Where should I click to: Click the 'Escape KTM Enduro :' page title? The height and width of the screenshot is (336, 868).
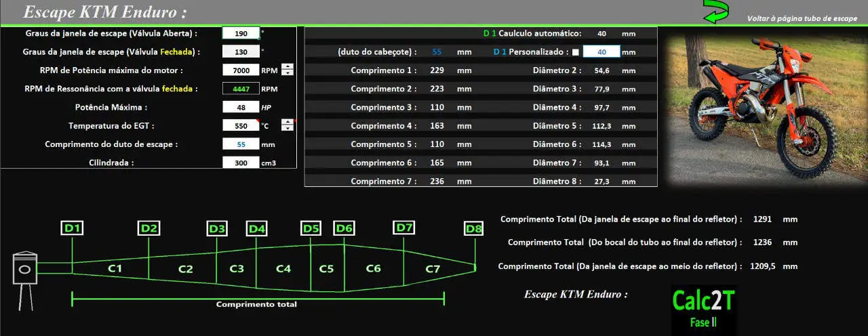click(105, 12)
